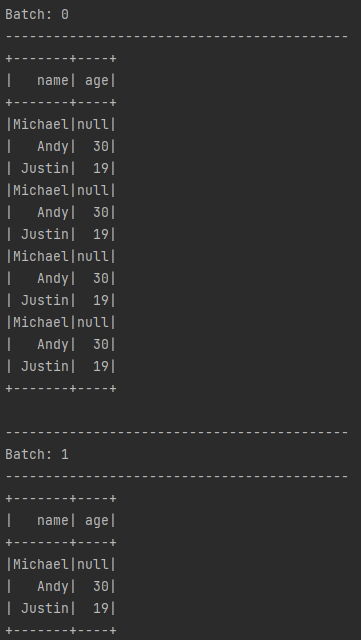
Task: Click the 'name' header in Batch 1 table
Action: (x=53, y=521)
